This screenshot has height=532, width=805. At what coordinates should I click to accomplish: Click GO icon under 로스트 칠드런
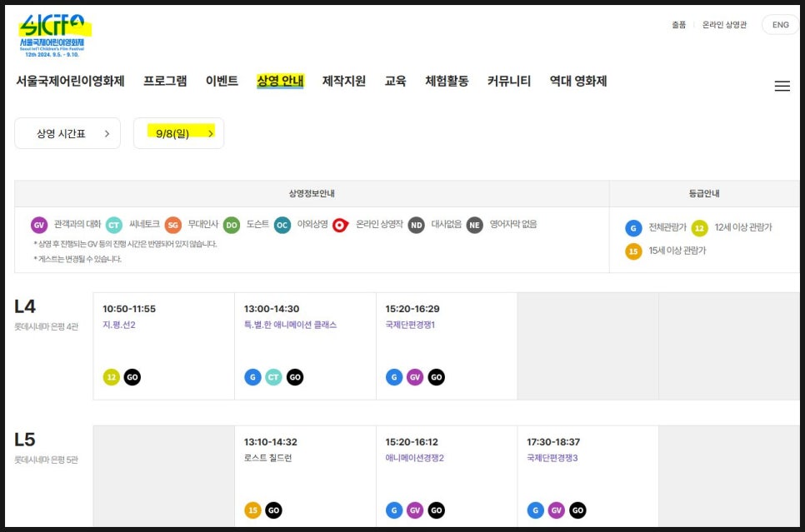(273, 510)
